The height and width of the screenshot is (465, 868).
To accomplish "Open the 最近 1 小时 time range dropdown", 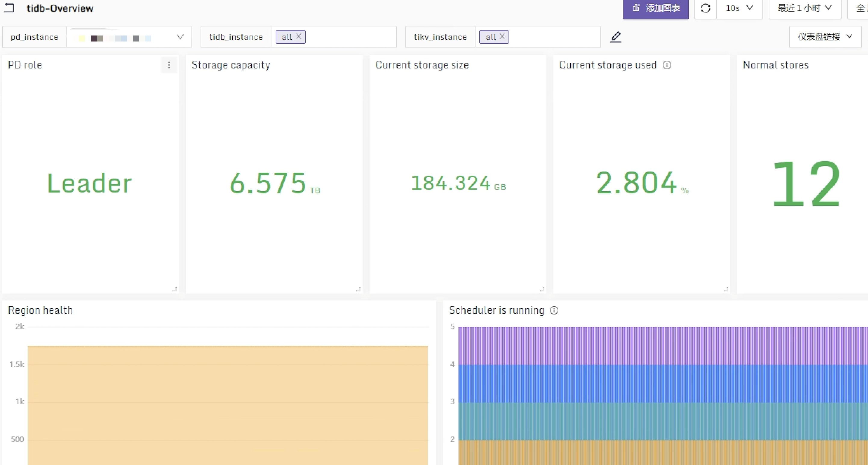I will (x=804, y=8).
